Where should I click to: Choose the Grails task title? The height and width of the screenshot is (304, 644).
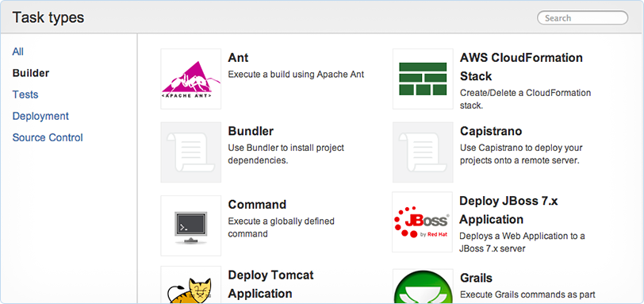[476, 278]
